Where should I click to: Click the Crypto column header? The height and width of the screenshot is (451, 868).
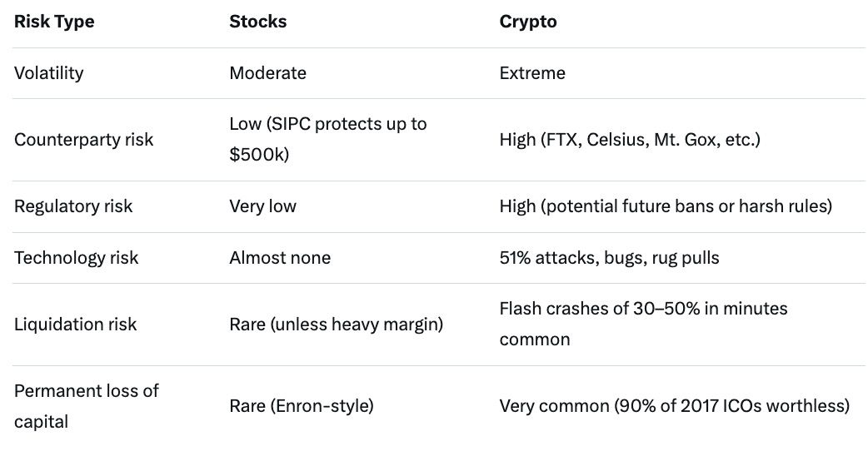(528, 22)
